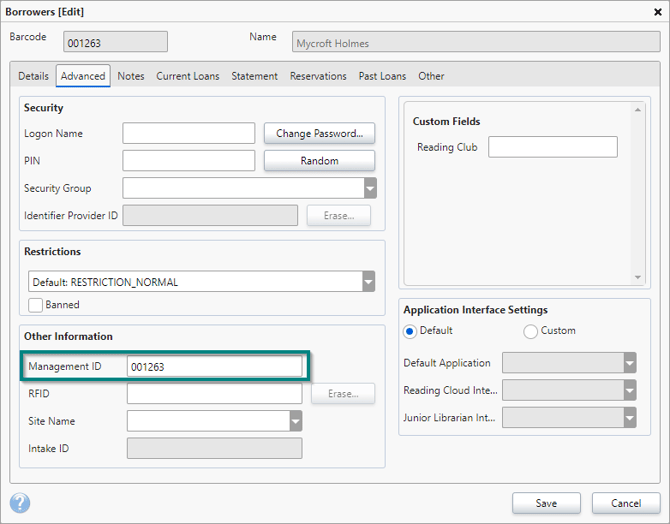
Task: Select the Custom interface radio button
Action: pos(530,331)
